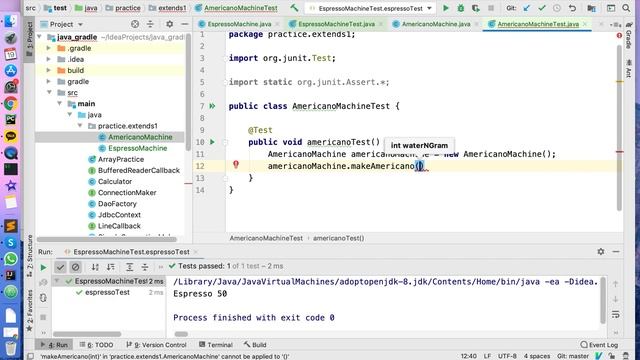Collapse all in the Project panel toolbar
Screen dimensions: 640x360
click(150, 24)
